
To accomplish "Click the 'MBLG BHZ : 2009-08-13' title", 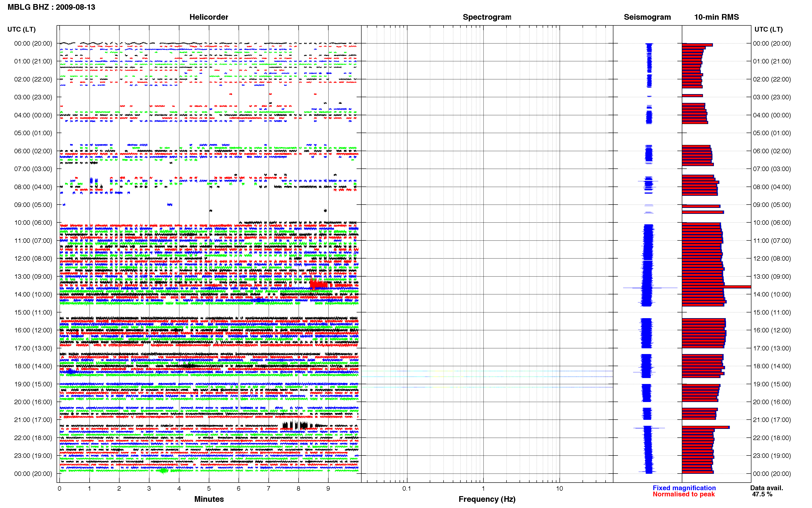I will (x=51, y=7).
